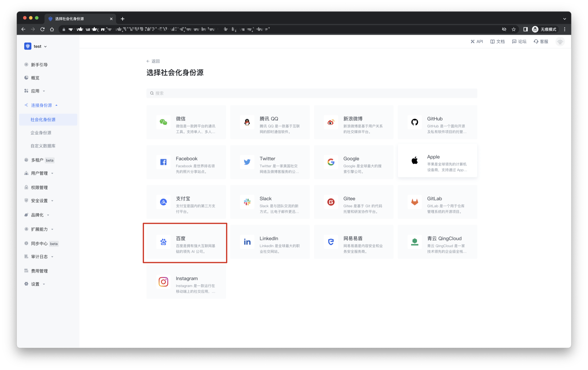Expand the 用户管理 sidebar menu
This screenshot has width=588, height=370.
coord(39,173)
